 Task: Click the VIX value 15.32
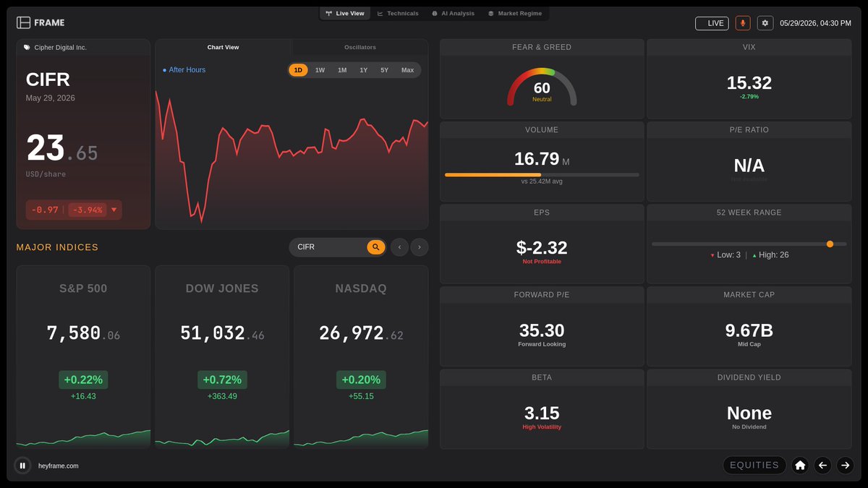[x=749, y=83]
